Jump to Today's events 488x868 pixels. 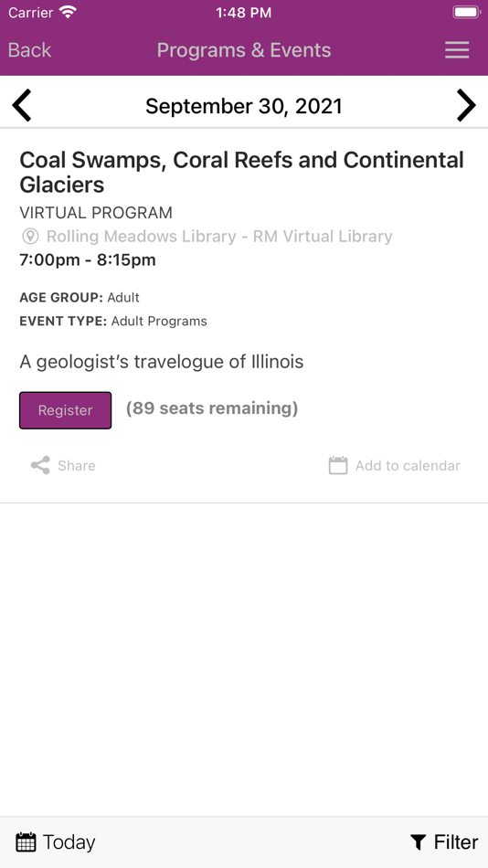[56, 842]
